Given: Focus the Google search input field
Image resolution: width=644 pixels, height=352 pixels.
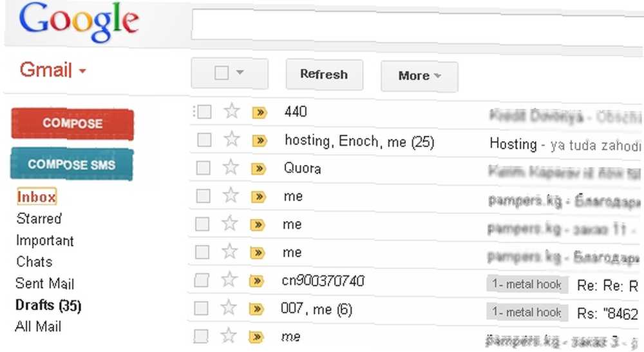Looking at the screenshot, I should point(417,26).
